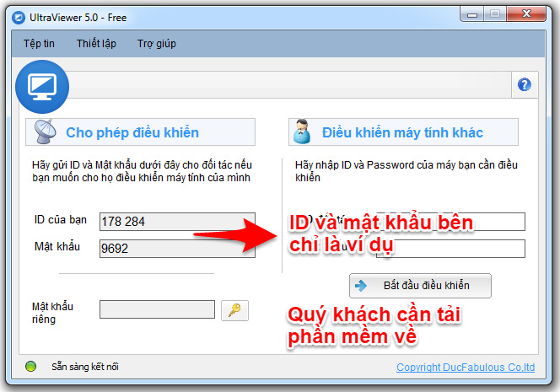
Task: Select the ID của bạn field showing 178 284
Action: 177,222
